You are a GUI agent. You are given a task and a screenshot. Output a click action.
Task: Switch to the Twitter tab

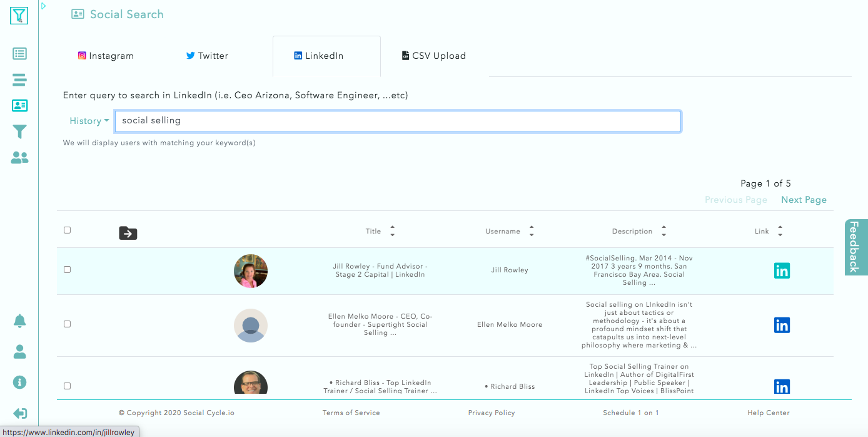click(207, 56)
